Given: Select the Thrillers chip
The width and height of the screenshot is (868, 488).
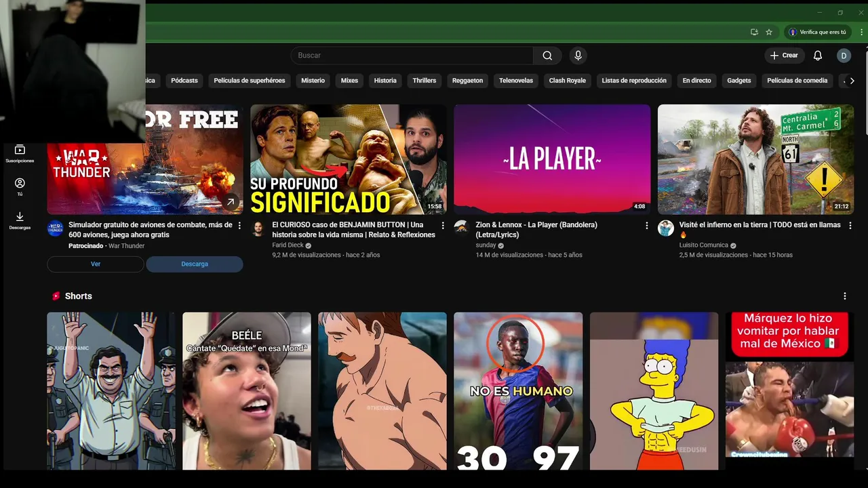Looking at the screenshot, I should (x=425, y=81).
